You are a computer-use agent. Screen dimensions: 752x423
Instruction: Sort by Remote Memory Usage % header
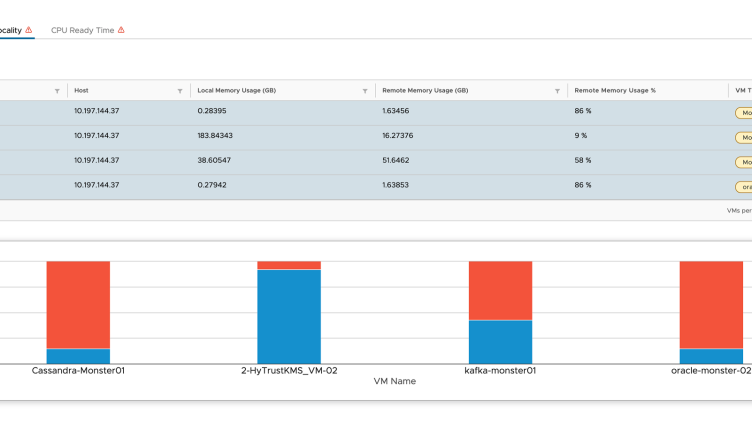pyautogui.click(x=615, y=90)
